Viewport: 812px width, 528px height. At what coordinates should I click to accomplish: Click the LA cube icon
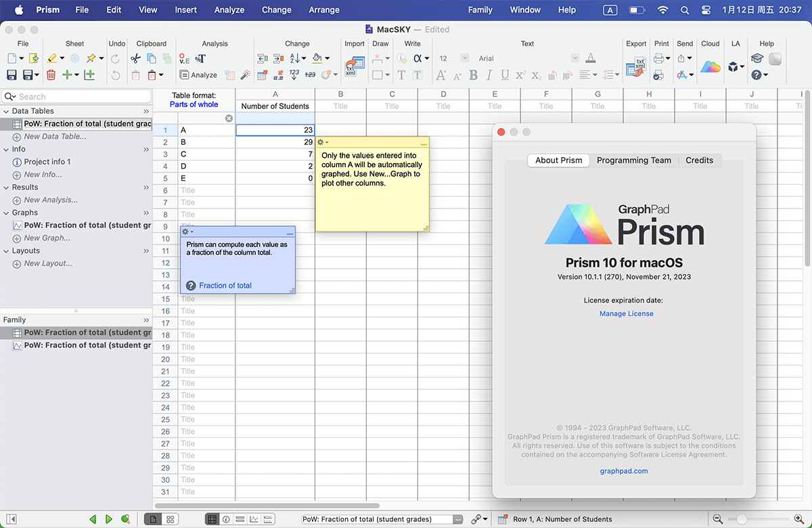click(733, 66)
